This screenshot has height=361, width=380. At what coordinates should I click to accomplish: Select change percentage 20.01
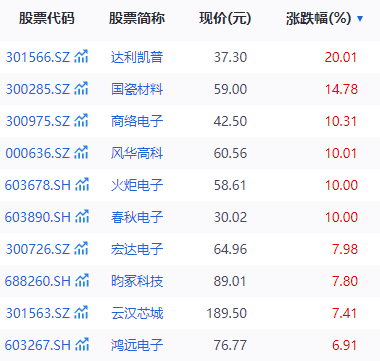pyautogui.click(x=341, y=57)
